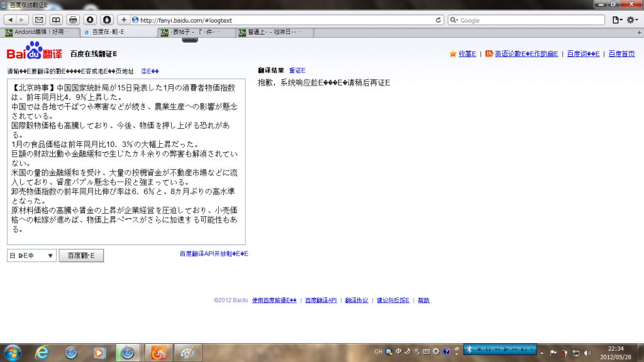Click the globe icon beside the URL
This screenshot has height=362, width=644.
135,20
